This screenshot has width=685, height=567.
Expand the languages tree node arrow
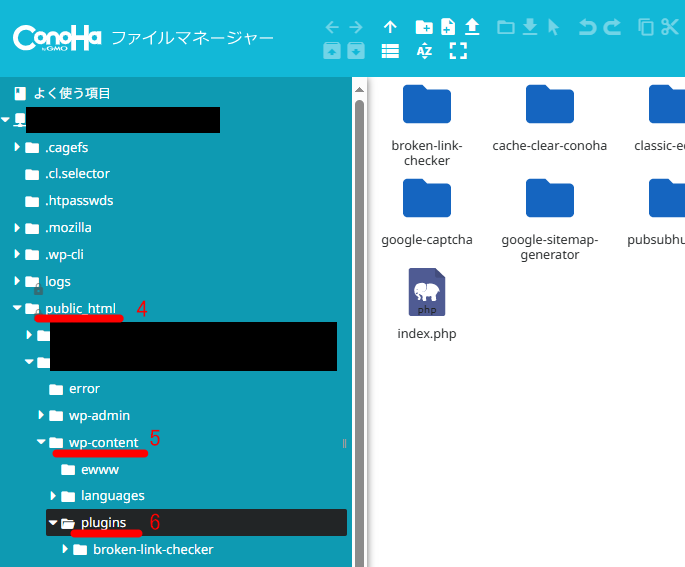(x=53, y=495)
